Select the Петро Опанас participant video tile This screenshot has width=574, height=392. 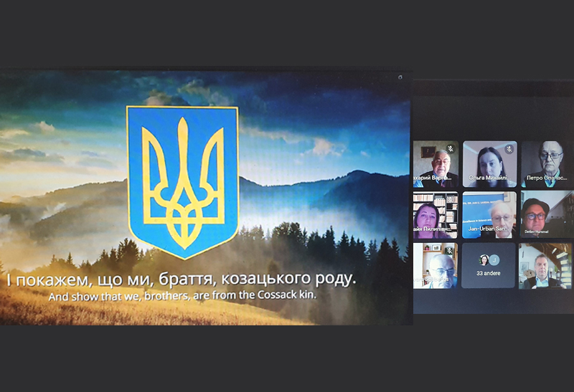tap(547, 164)
